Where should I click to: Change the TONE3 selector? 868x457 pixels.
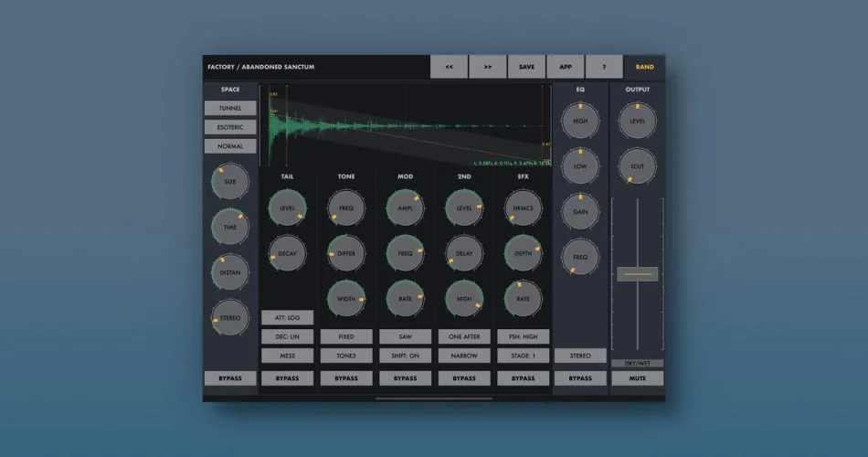(346, 356)
